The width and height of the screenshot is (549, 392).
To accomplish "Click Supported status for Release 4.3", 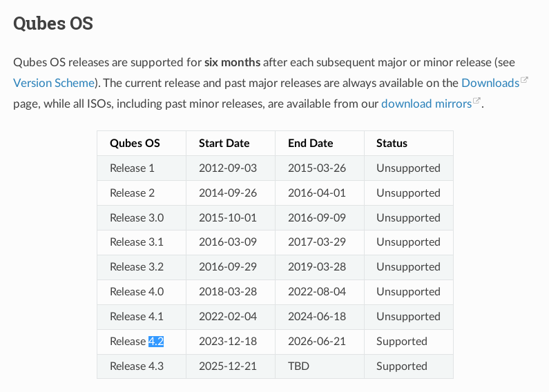I will (x=402, y=366).
